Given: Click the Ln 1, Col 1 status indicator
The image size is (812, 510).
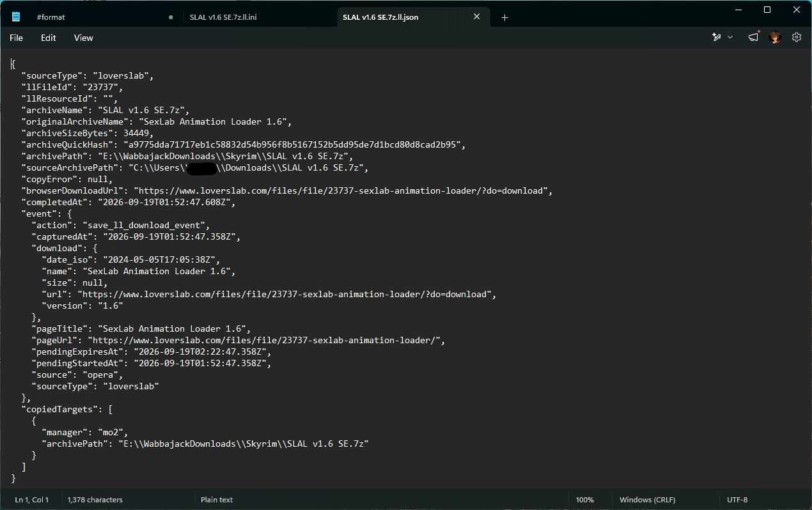Looking at the screenshot, I should click(32, 500).
